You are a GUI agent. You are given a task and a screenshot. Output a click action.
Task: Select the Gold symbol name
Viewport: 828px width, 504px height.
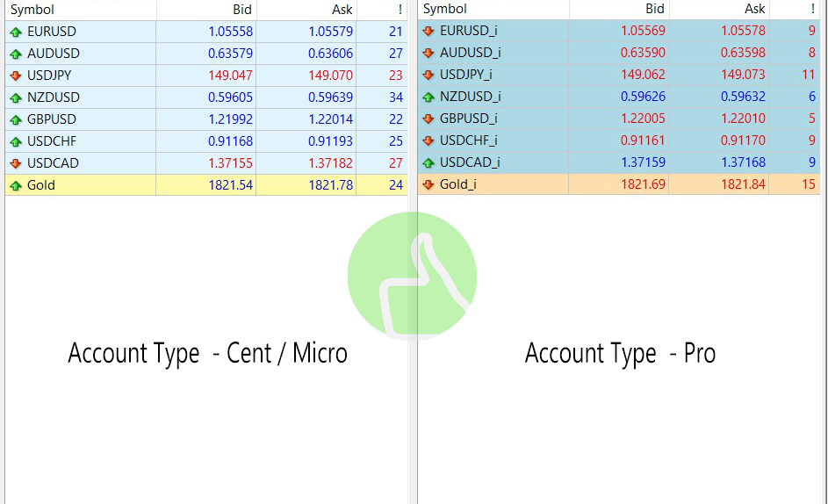[x=41, y=185]
